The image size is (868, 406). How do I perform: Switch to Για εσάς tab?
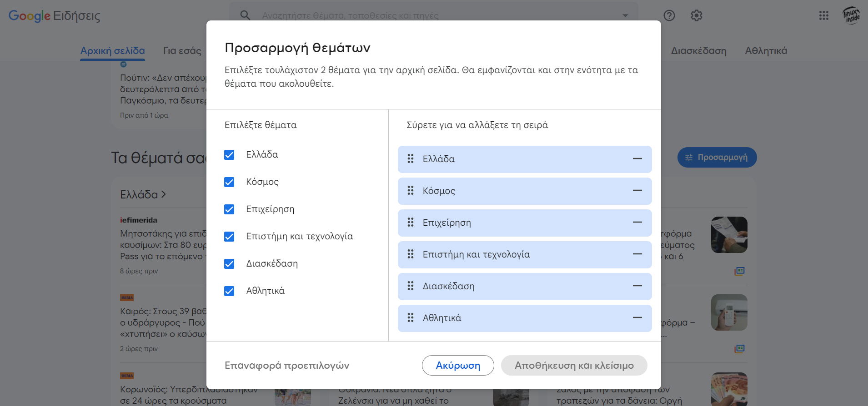(x=182, y=51)
